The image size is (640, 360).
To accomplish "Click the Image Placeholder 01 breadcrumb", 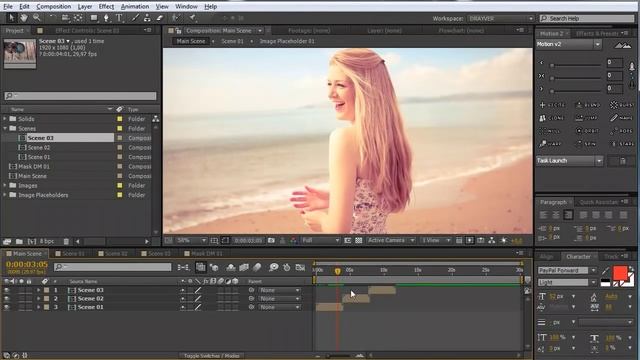I will (287, 41).
